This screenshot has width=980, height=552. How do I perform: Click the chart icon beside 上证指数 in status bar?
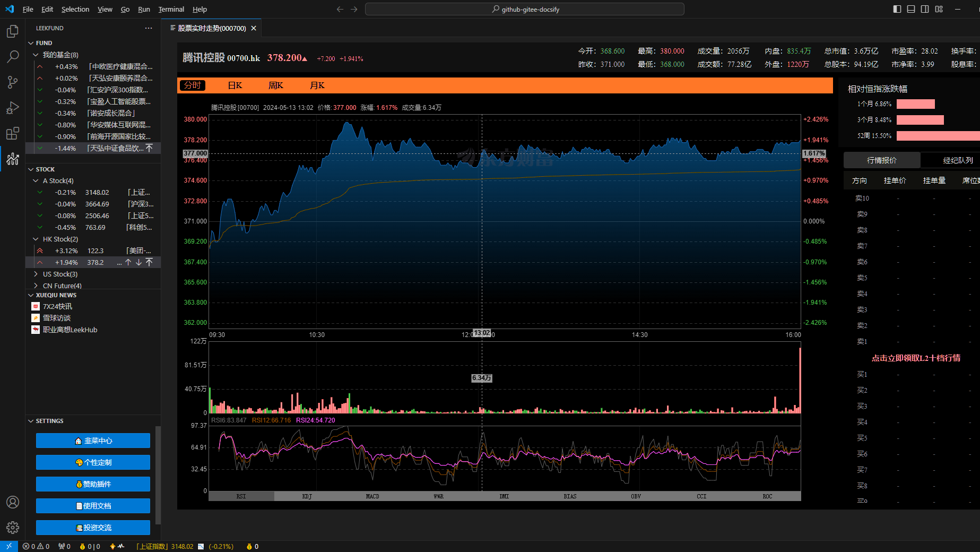pyautogui.click(x=201, y=546)
